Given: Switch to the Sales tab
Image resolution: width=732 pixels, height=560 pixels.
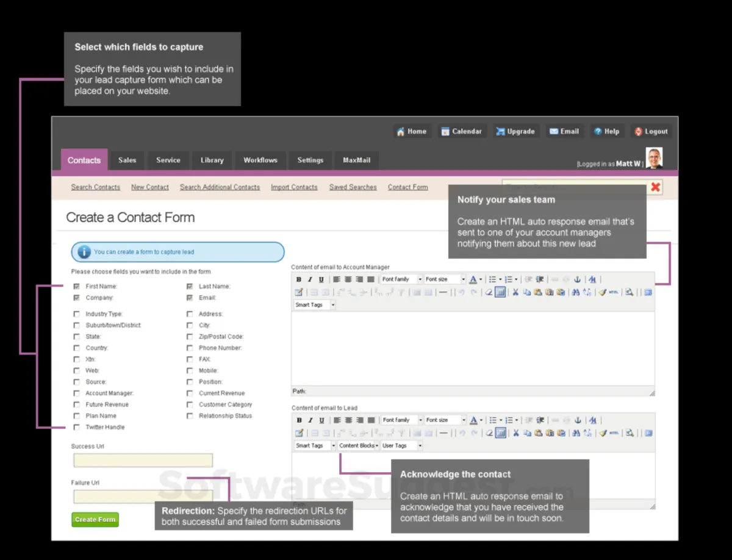Looking at the screenshot, I should pos(127,160).
